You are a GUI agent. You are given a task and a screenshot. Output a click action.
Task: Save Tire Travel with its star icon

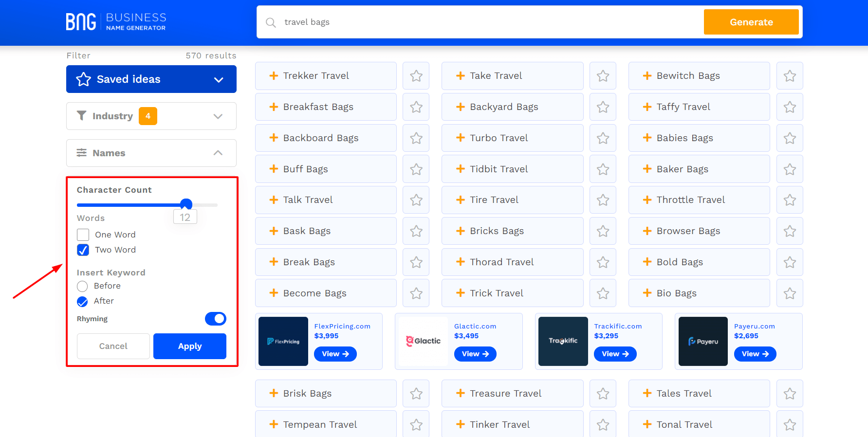(603, 200)
